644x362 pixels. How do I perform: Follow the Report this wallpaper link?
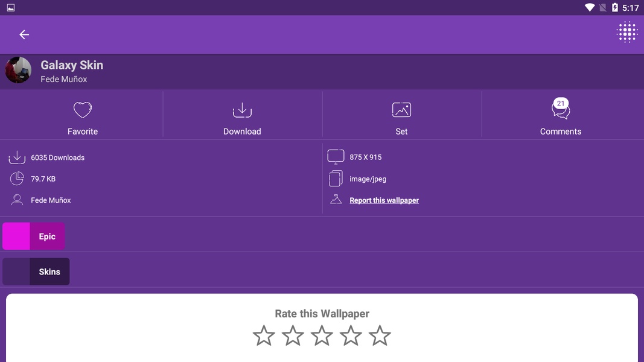coord(384,200)
